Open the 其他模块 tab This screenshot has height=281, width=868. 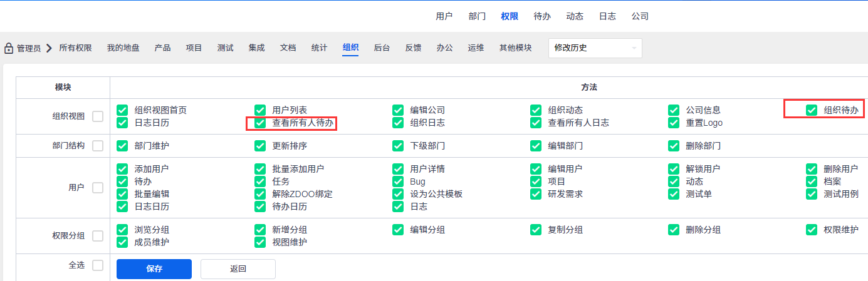(x=515, y=48)
